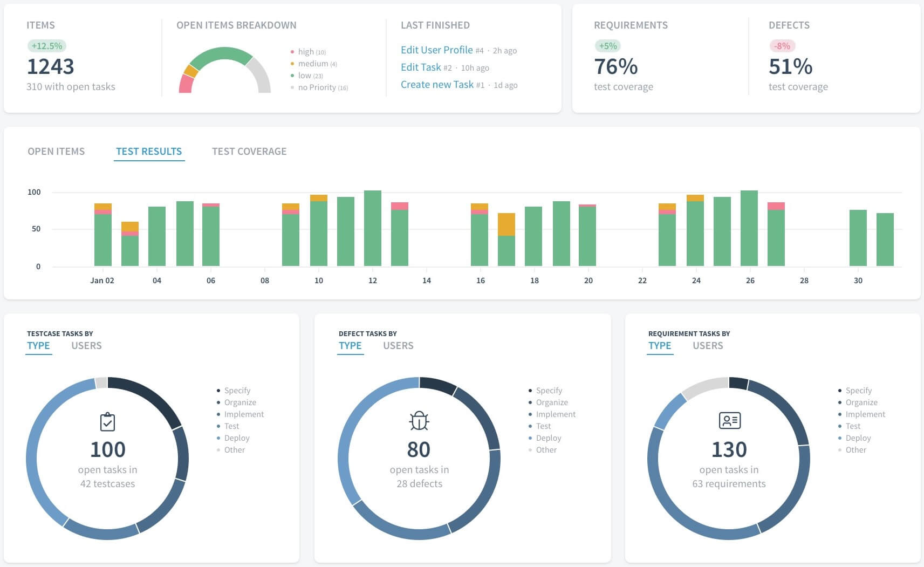Open the Create new Task link

[x=437, y=84]
